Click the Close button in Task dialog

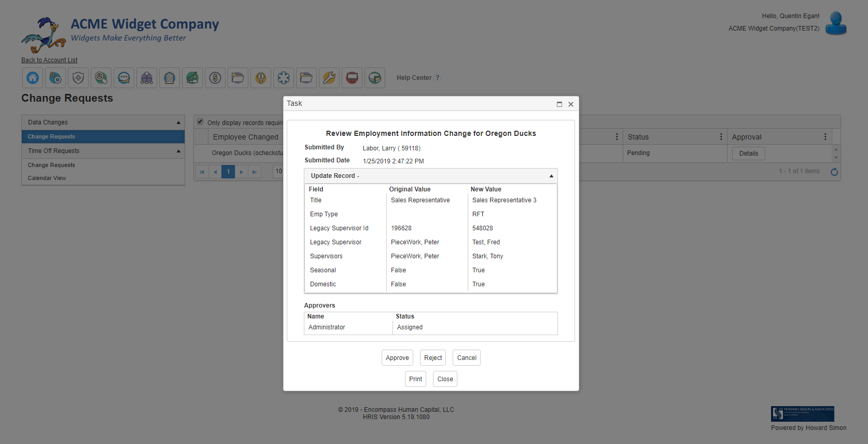[x=445, y=379]
